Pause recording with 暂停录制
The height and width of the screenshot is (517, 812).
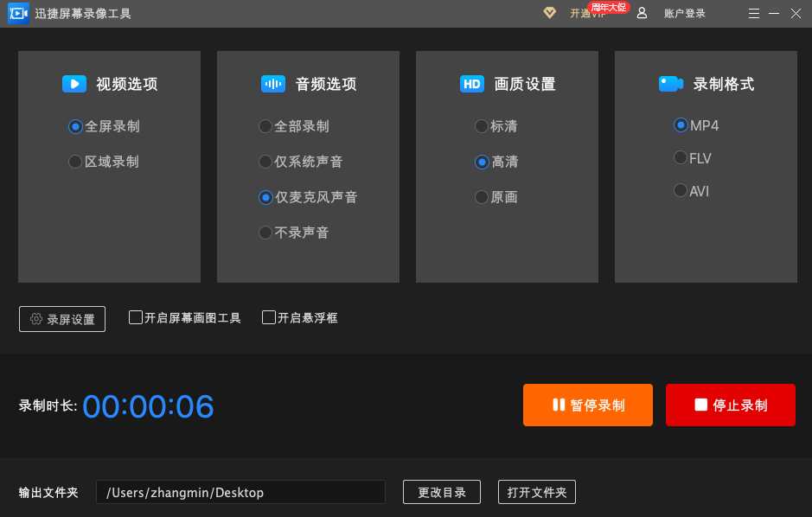tap(587, 405)
